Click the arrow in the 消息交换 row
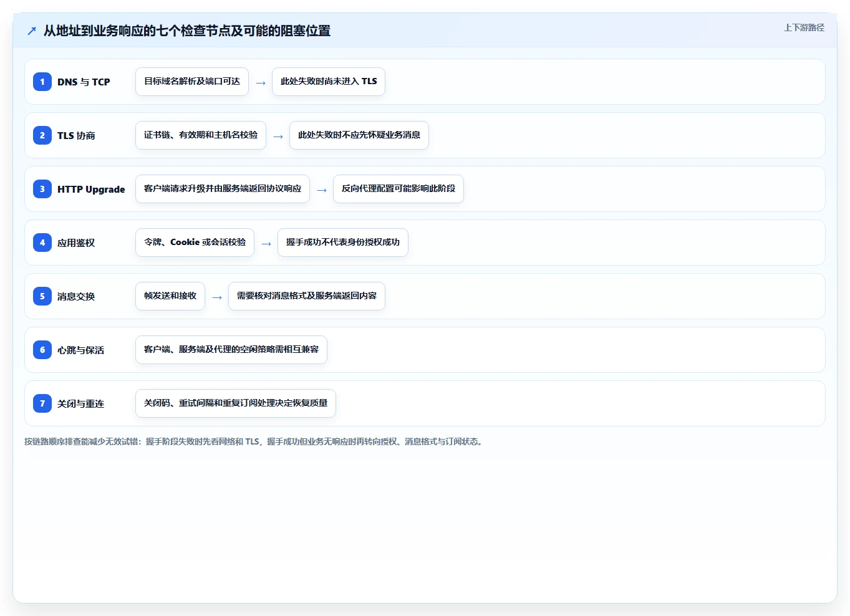 (217, 297)
